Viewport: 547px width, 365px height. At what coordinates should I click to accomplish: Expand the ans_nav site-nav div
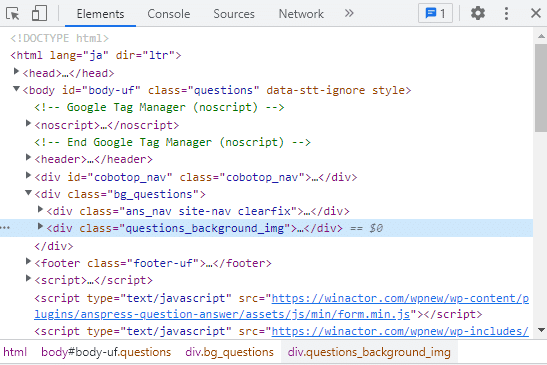pyautogui.click(x=40, y=209)
